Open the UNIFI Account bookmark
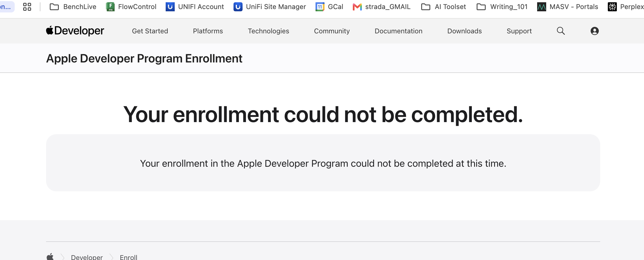 pyautogui.click(x=195, y=7)
